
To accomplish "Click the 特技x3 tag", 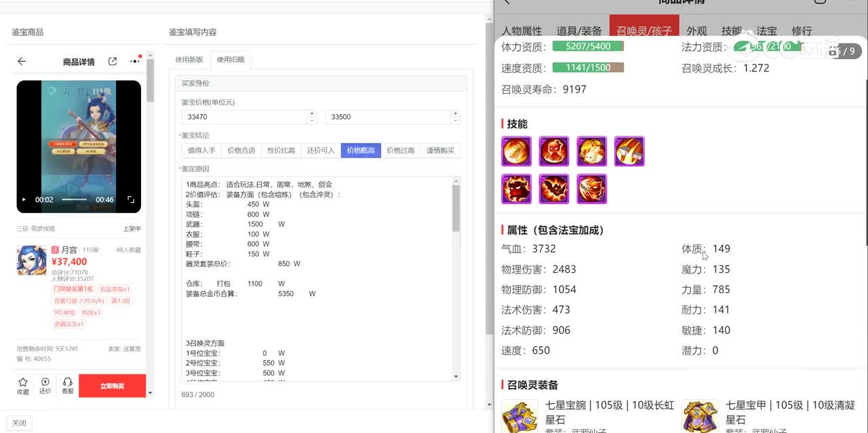I will tap(92, 312).
